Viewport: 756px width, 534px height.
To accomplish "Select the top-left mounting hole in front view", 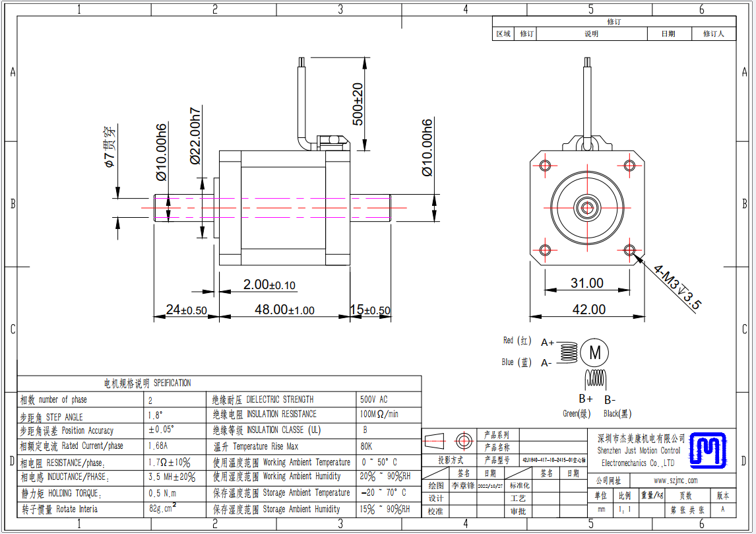I will pos(545,165).
